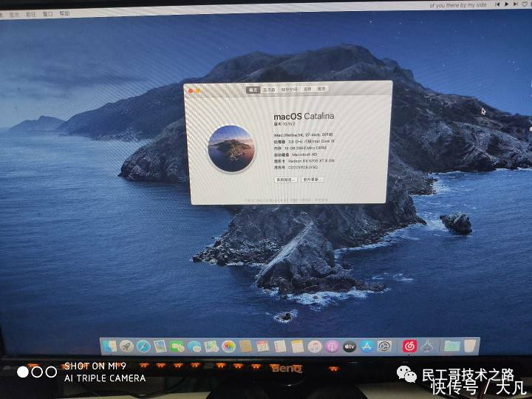This screenshot has height=399, width=532.
Task: Click memory line 16 GB DDR4
Action: coord(301,148)
